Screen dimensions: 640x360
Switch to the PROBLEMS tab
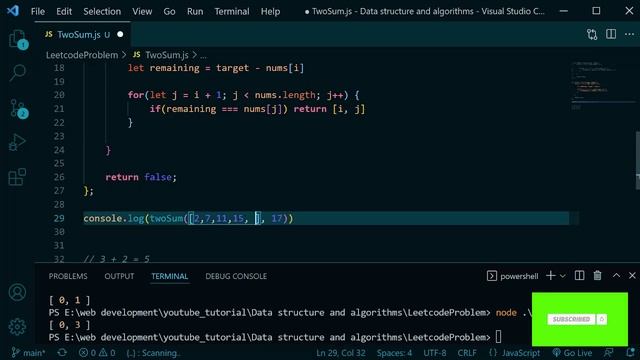point(68,276)
